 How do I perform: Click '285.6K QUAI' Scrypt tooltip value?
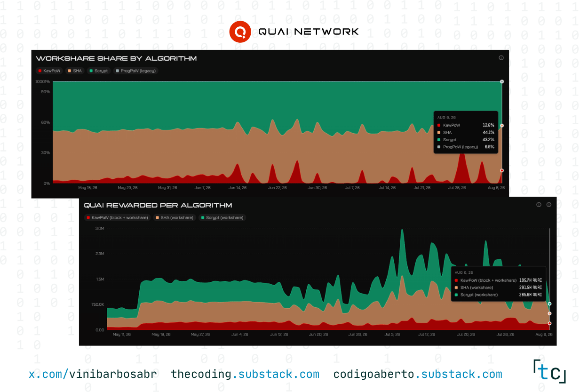click(531, 295)
